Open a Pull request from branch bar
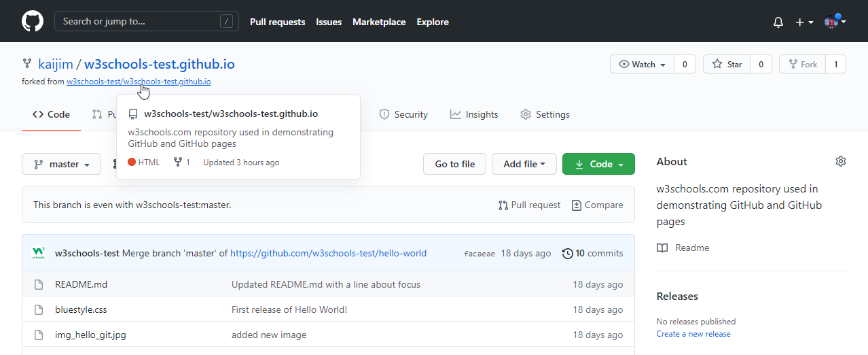Viewport: 868px width, 355px height. pyautogui.click(x=529, y=205)
